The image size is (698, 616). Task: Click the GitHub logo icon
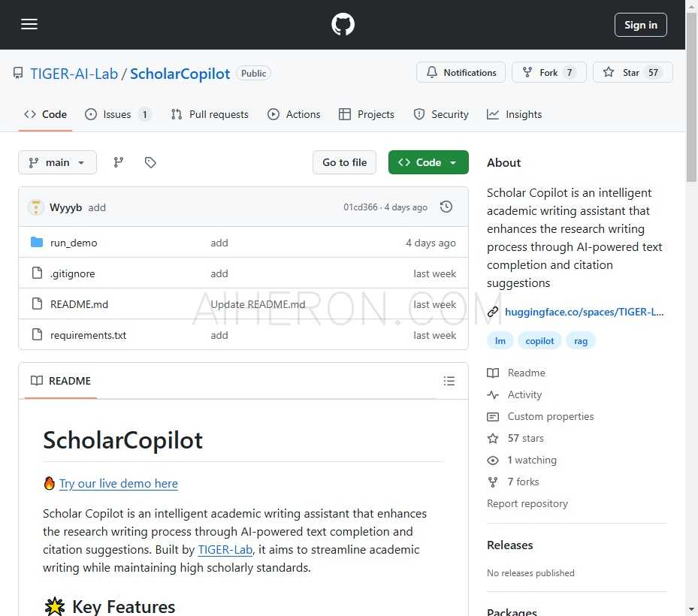click(x=343, y=25)
